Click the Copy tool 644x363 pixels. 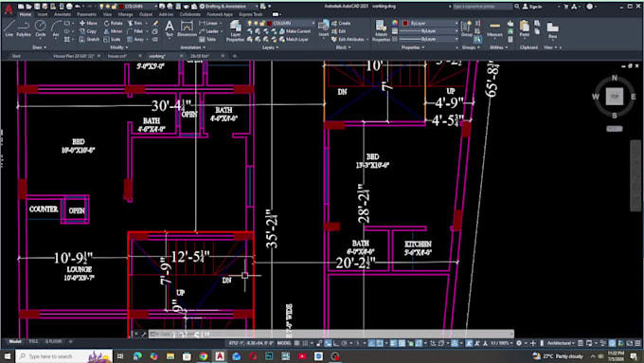click(x=88, y=31)
